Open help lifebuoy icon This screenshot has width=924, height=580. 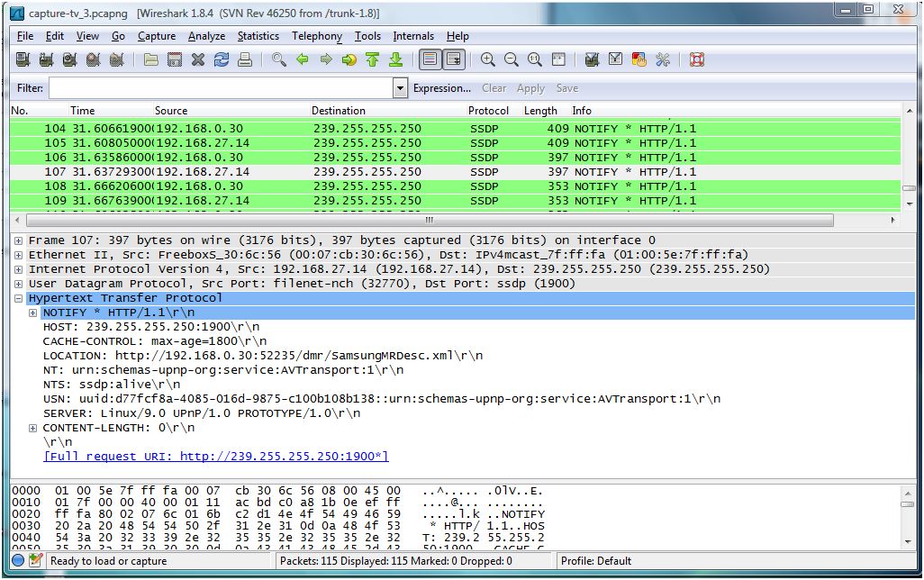[x=697, y=59]
